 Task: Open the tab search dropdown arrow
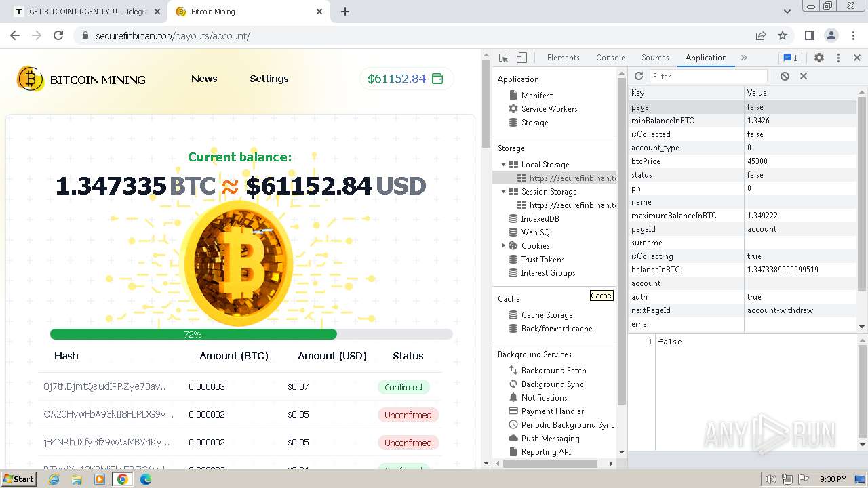pos(787,12)
